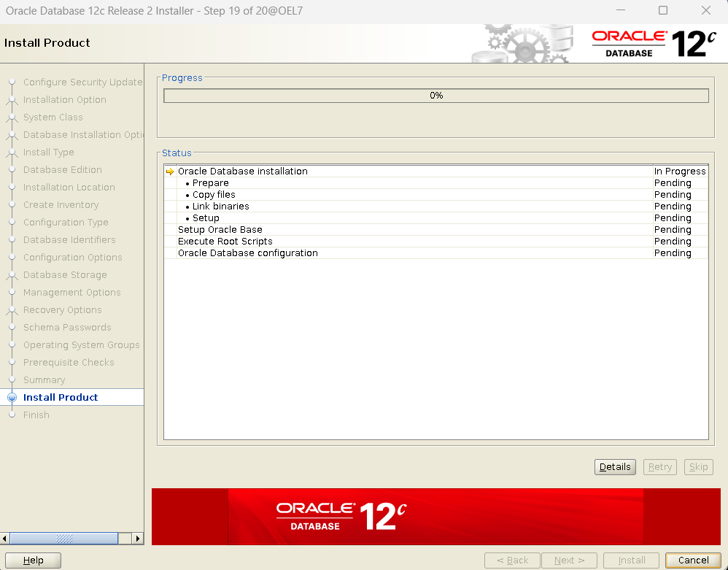Select Configuration Type step
The width and height of the screenshot is (728, 570).
click(66, 222)
